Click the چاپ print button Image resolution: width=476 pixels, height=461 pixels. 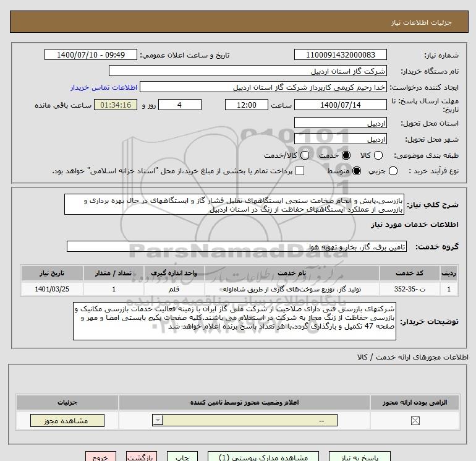click(x=182, y=457)
